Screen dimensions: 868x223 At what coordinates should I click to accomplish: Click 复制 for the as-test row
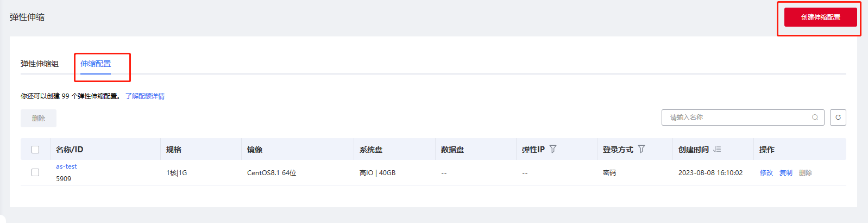click(x=786, y=173)
